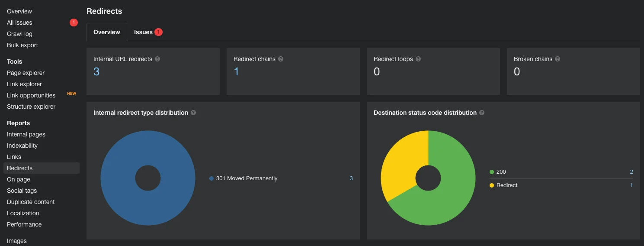Open Overview in the sidebar
Screen dimensions: 644x246
pos(19,11)
